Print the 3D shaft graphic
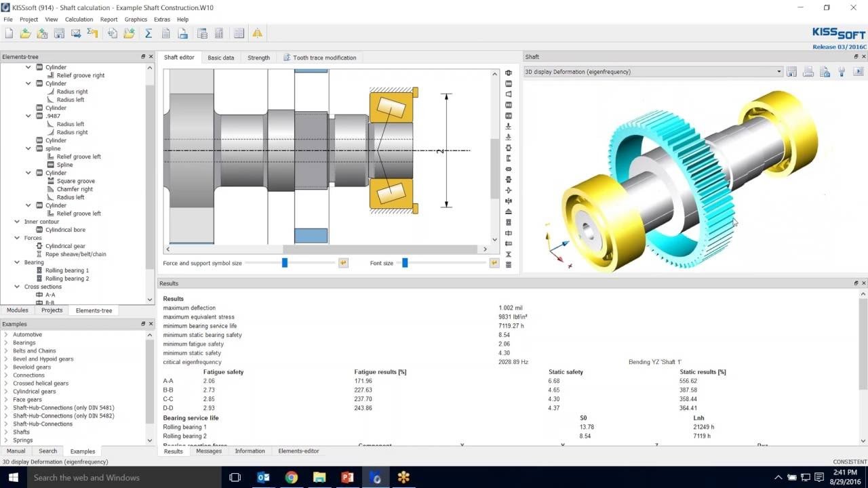The width and height of the screenshot is (868, 488). pos(808,72)
